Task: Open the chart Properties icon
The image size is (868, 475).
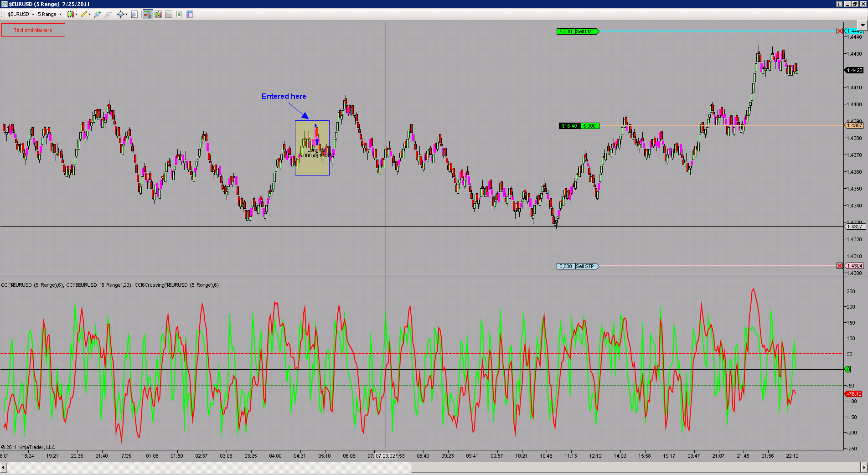Action: point(190,14)
